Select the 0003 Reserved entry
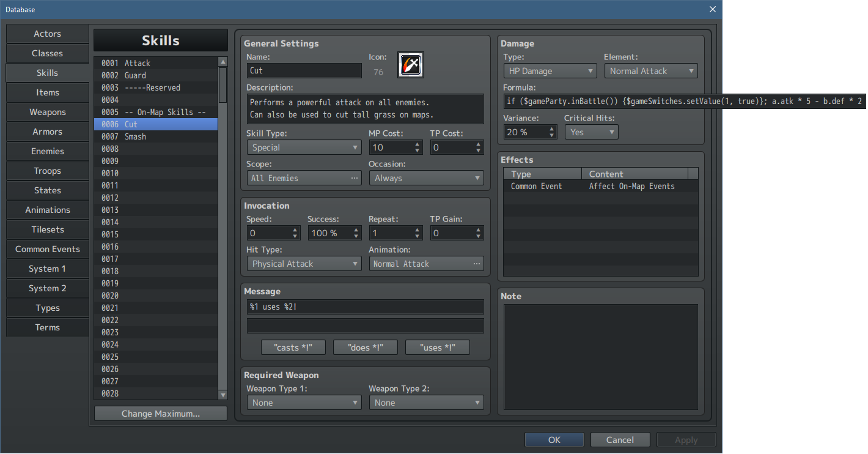The width and height of the screenshot is (868, 454). [x=156, y=87]
